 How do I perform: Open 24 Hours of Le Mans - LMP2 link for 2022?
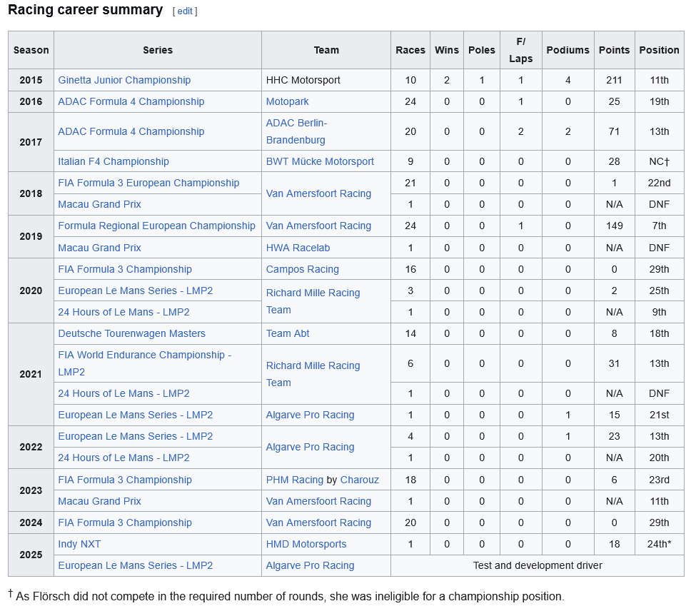123,458
